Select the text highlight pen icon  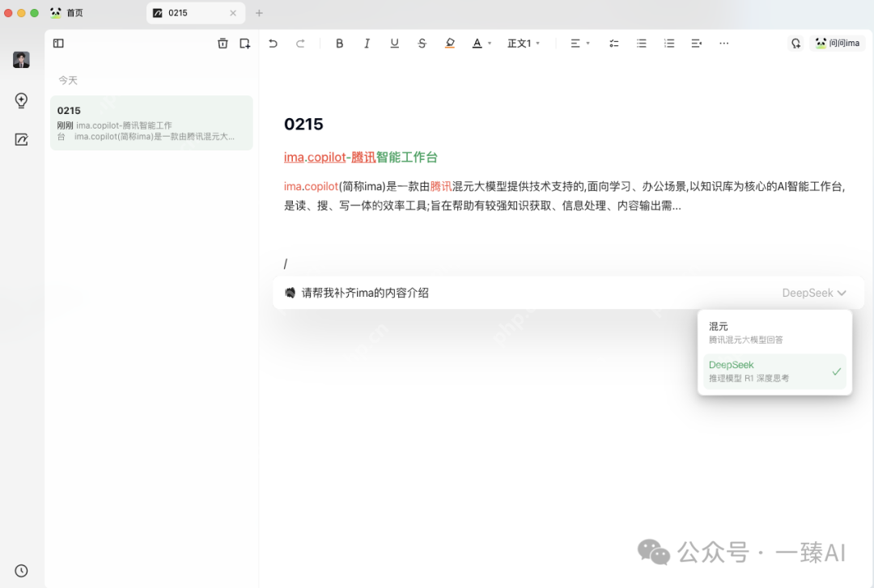[450, 43]
